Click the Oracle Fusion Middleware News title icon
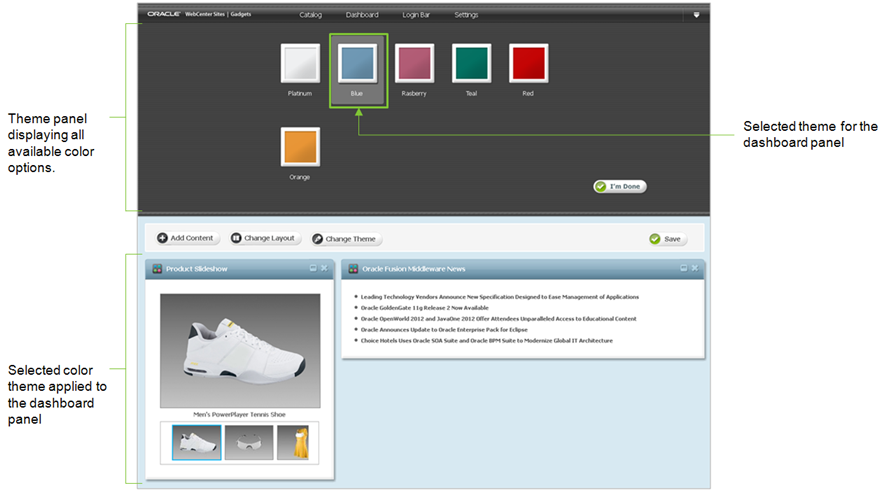This screenshot has width=881, height=492. coord(353,269)
